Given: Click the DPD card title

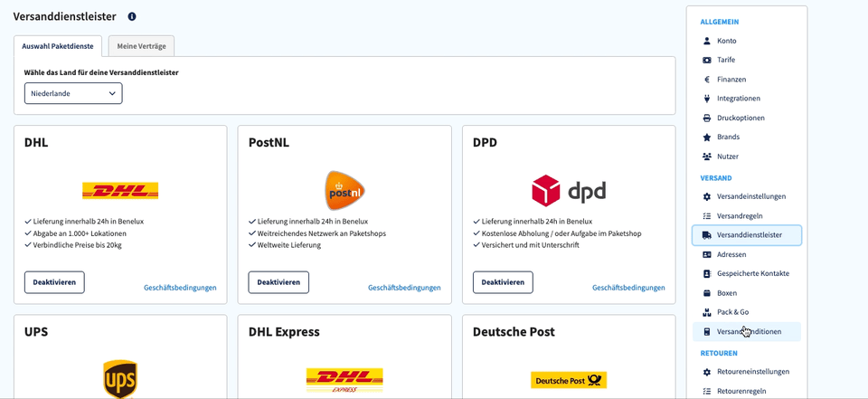Looking at the screenshot, I should tap(485, 143).
